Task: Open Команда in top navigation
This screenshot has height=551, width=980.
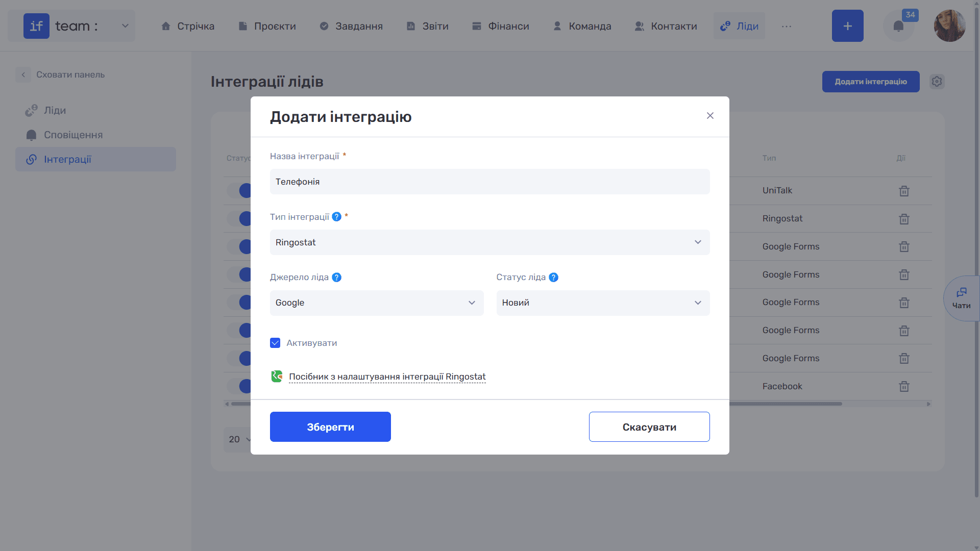Action: [582, 26]
